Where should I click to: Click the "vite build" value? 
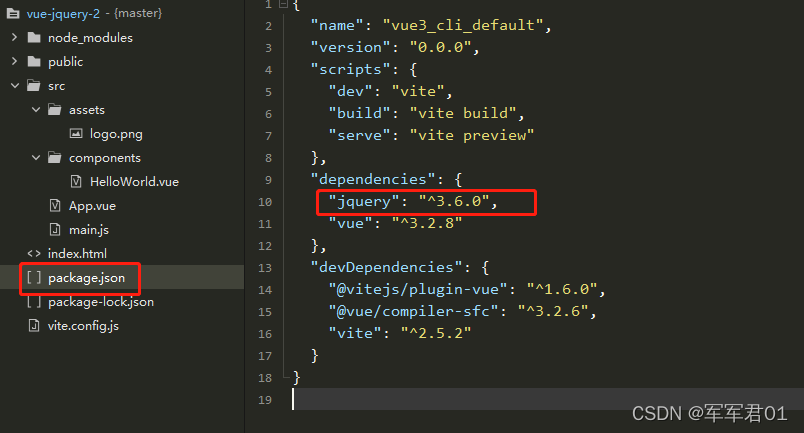coord(463,113)
